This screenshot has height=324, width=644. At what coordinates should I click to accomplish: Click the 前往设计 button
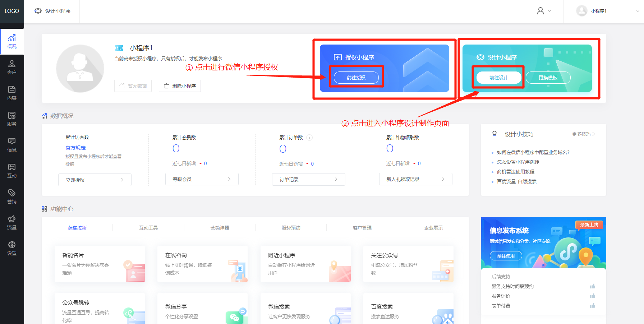499,78
